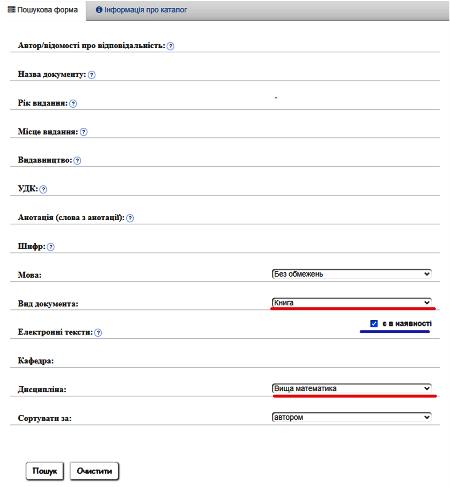Open the Вид документа dropdown showing Книга

tap(352, 303)
